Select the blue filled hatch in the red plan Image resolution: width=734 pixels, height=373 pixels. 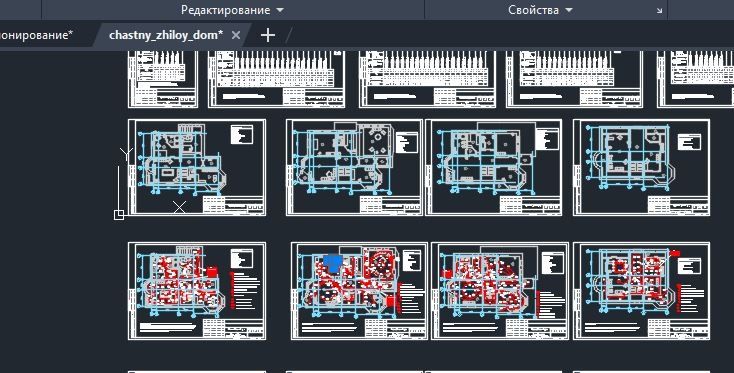(x=333, y=263)
